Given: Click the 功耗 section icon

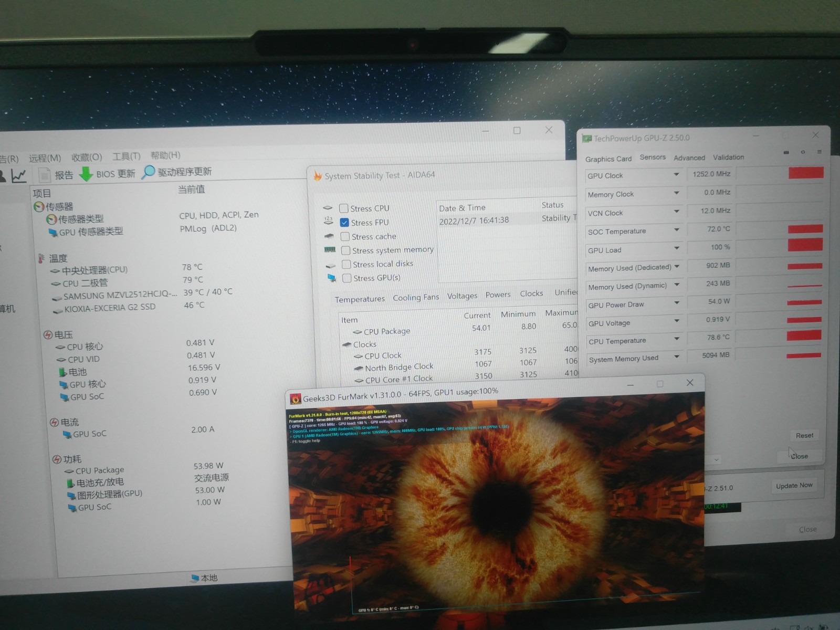Looking at the screenshot, I should 57,459.
